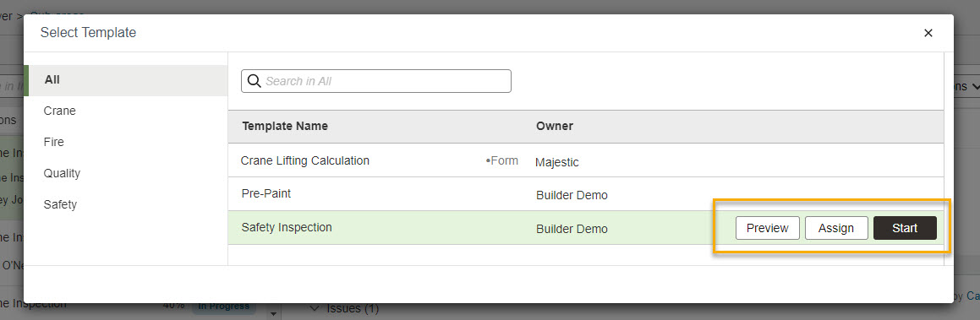
Task: Select Crane Lifting Calculation template row
Action: coord(586,161)
